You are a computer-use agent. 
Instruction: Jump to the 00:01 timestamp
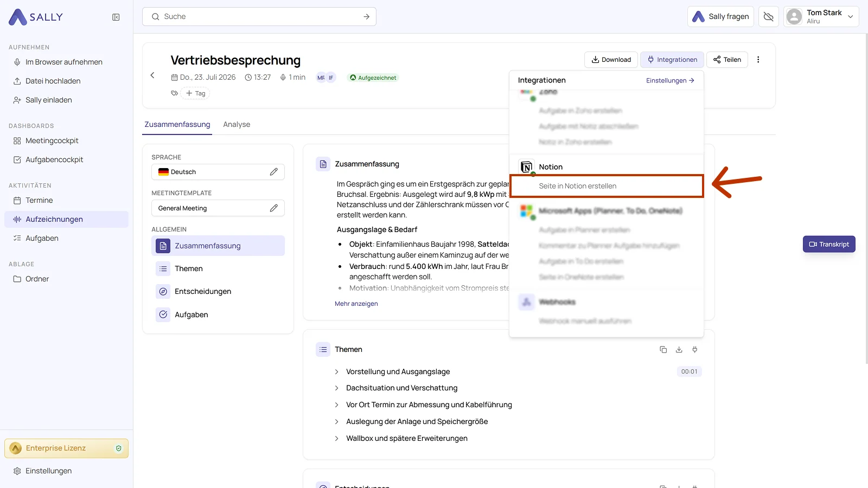(x=690, y=371)
